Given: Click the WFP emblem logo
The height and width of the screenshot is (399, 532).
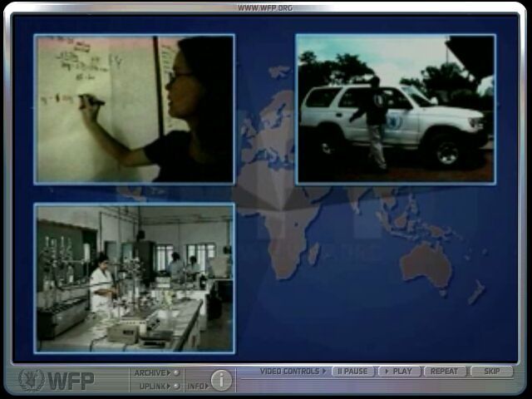Looking at the screenshot, I should pyautogui.click(x=32, y=381).
